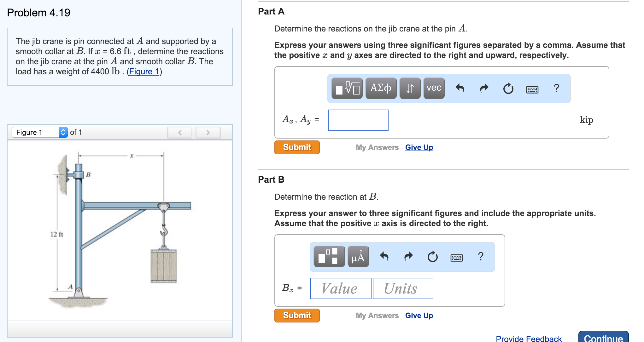The image size is (644, 342).
Task: Open the equation template icon in Part A toolbar
Action: tap(347, 88)
